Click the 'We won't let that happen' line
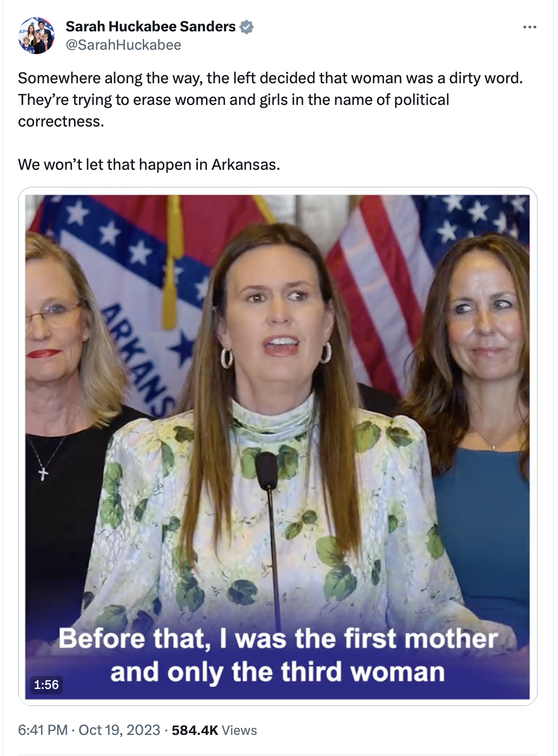This screenshot has width=558, height=756. click(149, 164)
